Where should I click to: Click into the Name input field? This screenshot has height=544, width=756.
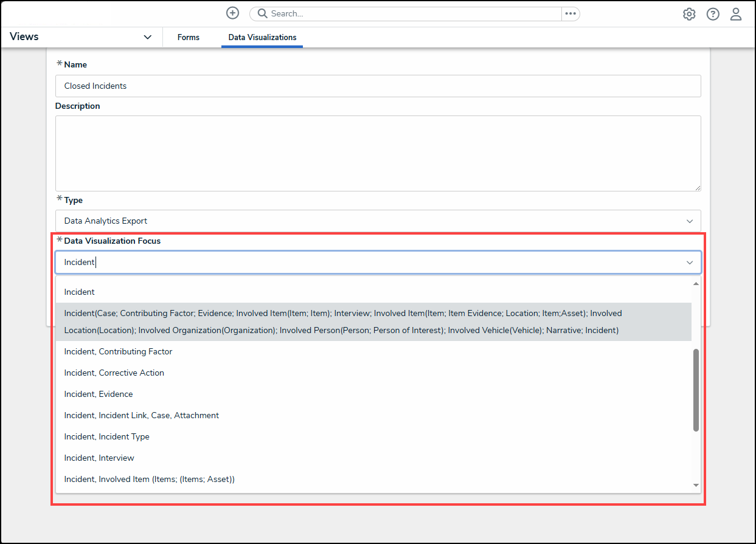(x=377, y=86)
